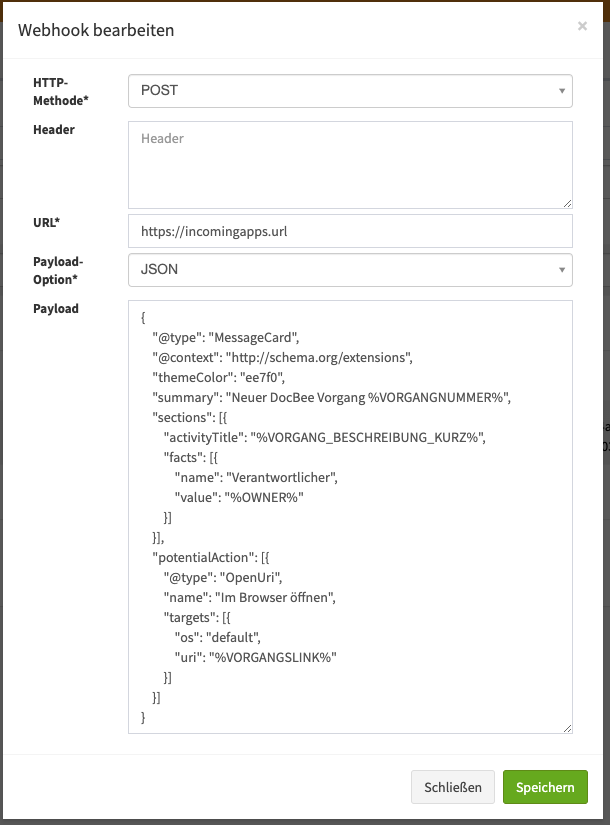Click the URL input containing https://incomingapps.url
Viewport: 610px width, 825px height.
click(350, 230)
